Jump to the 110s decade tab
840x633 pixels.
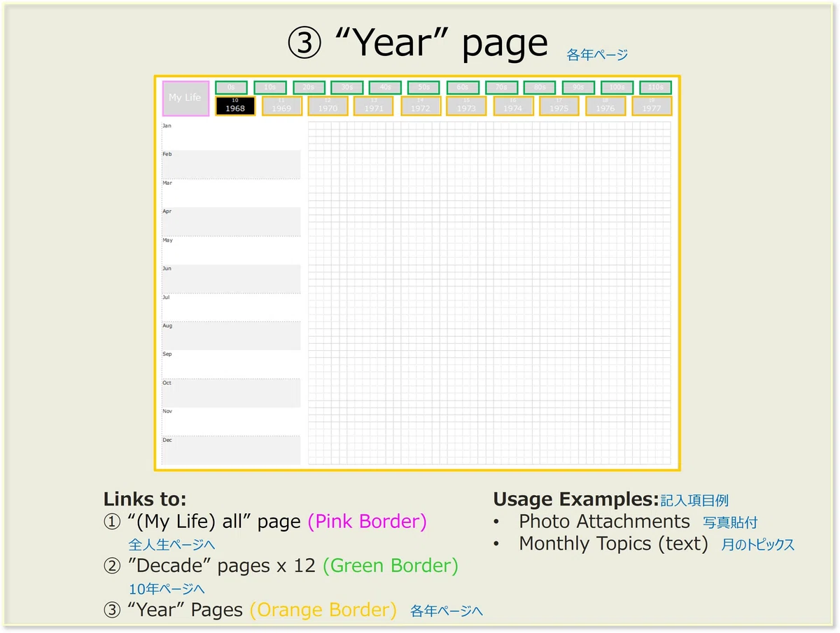(656, 88)
